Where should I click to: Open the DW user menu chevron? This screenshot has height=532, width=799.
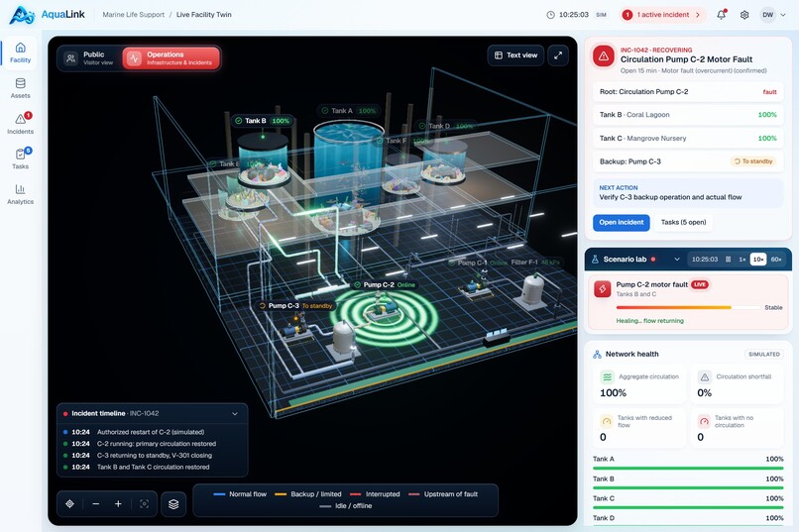click(783, 15)
